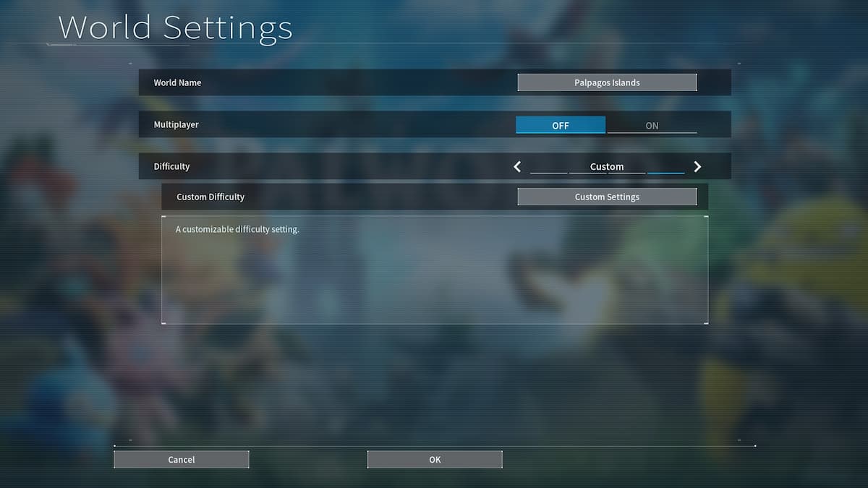Cancel out of World Settings
Screen dimensions: 868x488
[x=181, y=459]
